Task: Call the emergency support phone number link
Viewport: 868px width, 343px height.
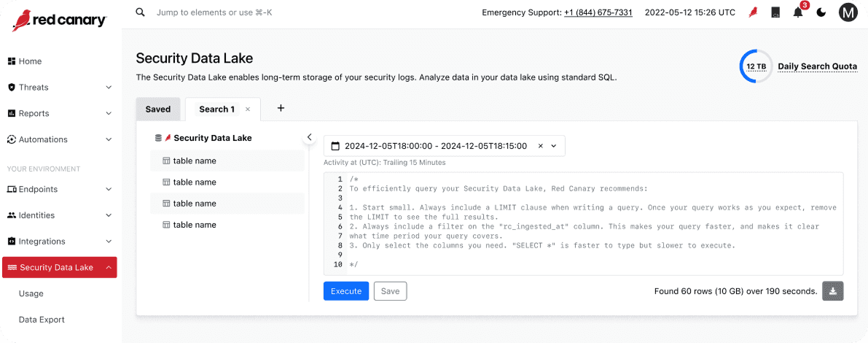Action: click(598, 12)
